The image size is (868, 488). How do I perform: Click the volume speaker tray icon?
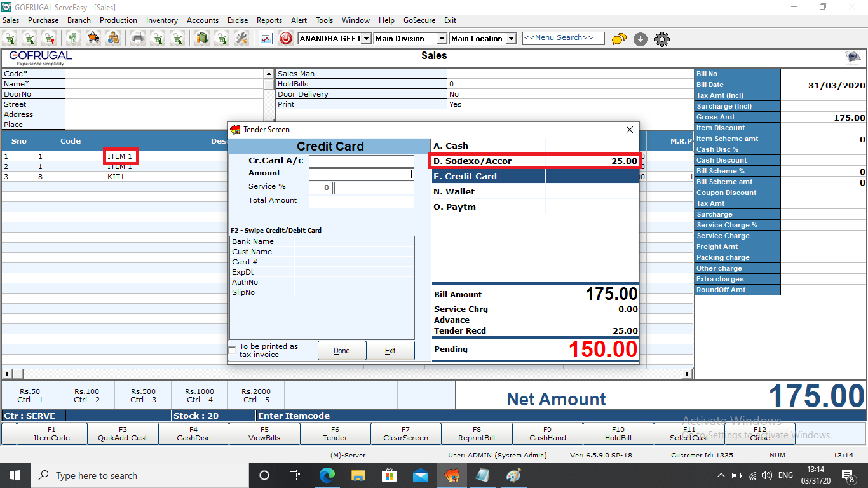coord(766,475)
